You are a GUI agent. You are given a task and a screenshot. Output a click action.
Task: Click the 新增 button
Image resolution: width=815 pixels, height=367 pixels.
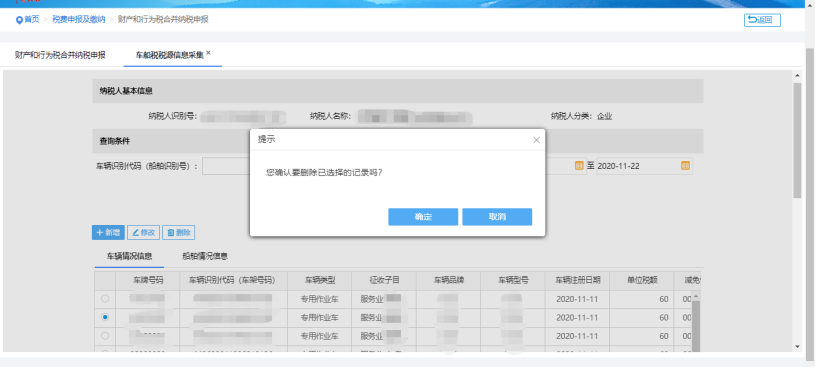click(108, 233)
